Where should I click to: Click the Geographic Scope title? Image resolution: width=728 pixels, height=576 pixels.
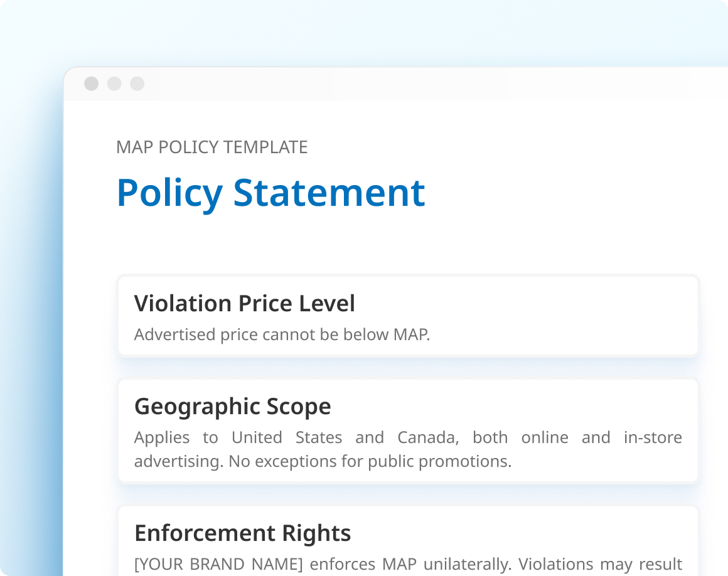pyautogui.click(x=232, y=407)
